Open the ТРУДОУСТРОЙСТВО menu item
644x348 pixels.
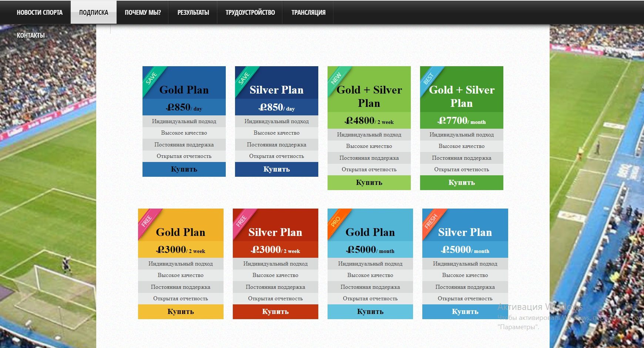point(250,12)
